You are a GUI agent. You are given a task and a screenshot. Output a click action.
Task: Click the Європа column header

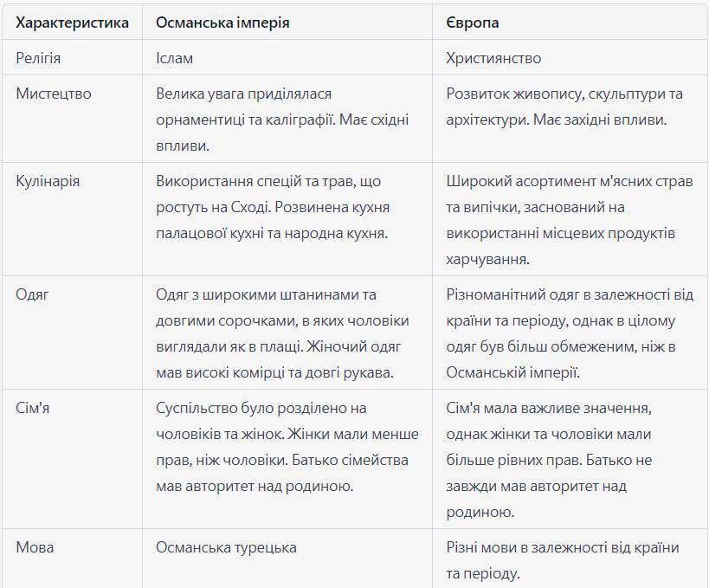pyautogui.click(x=472, y=23)
